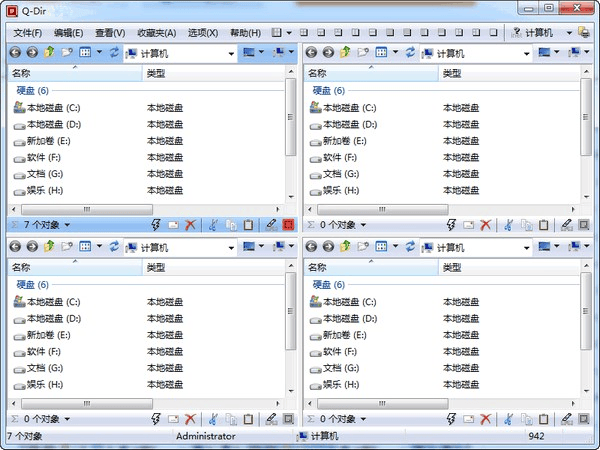This screenshot has height=450, width=600.
Task: Toggle the selection box icon in top-right pane status bar
Action: 584,226
